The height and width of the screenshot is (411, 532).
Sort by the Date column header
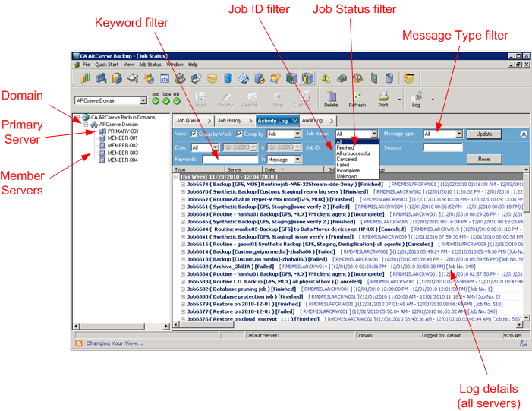(293, 169)
